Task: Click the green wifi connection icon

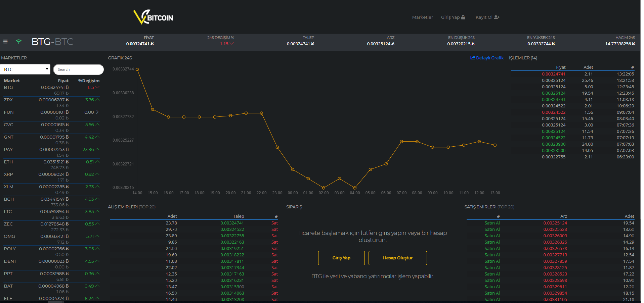Action: tap(19, 42)
